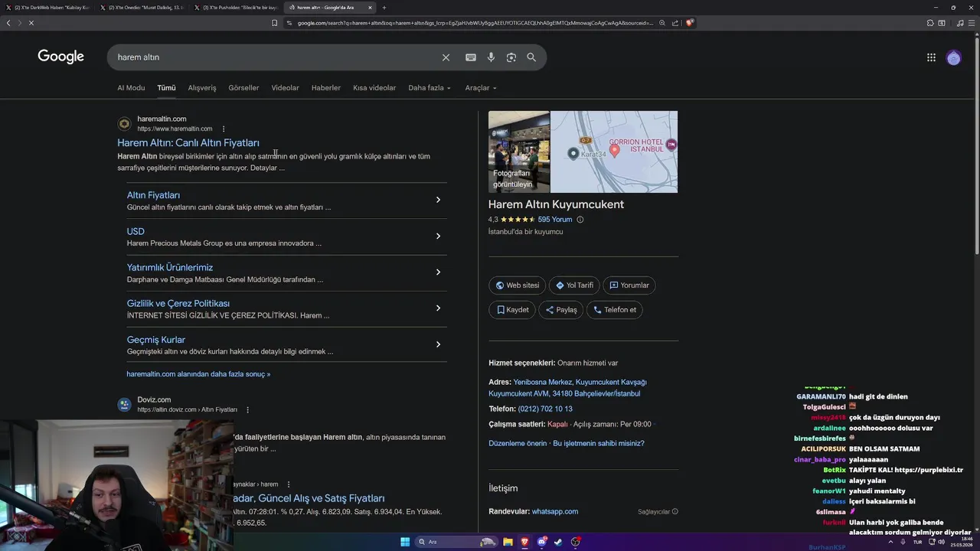
Task: Switch to Alışveriş results tab
Action: tap(202, 88)
